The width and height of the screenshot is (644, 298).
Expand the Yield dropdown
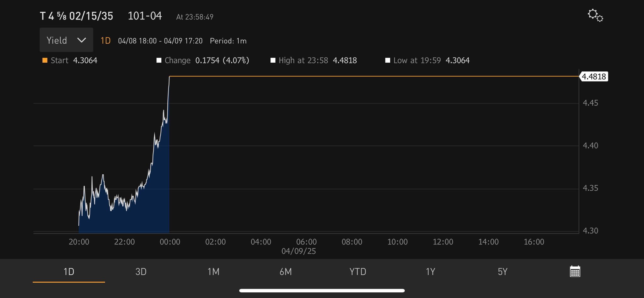[66, 40]
